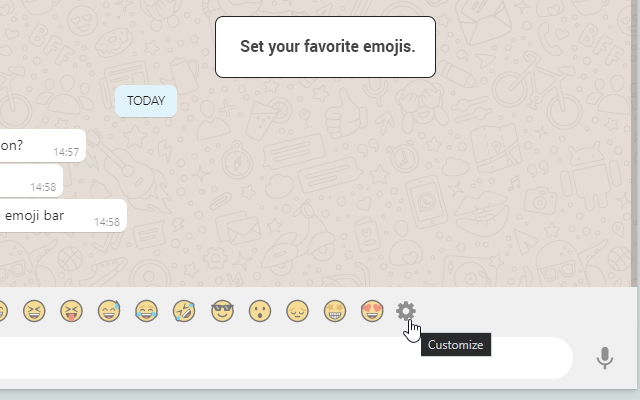
Task: Pick the pensive closed-eyes emoji
Action: coord(297,312)
